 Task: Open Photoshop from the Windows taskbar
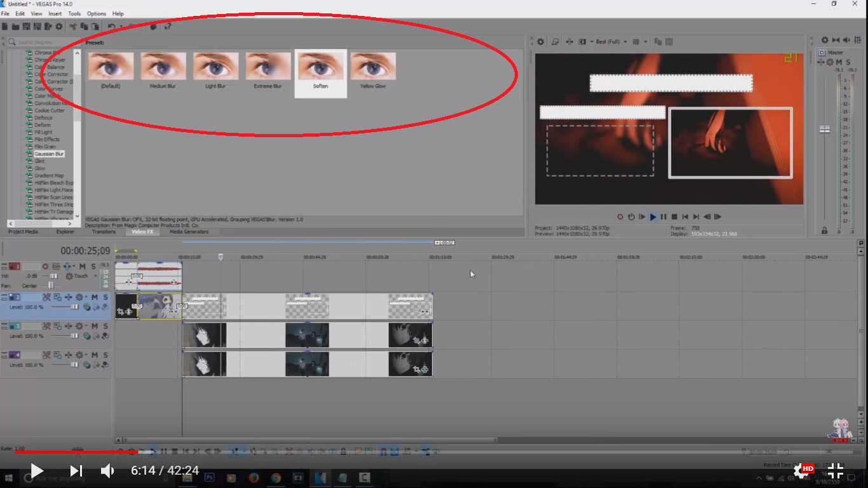pyautogui.click(x=209, y=477)
